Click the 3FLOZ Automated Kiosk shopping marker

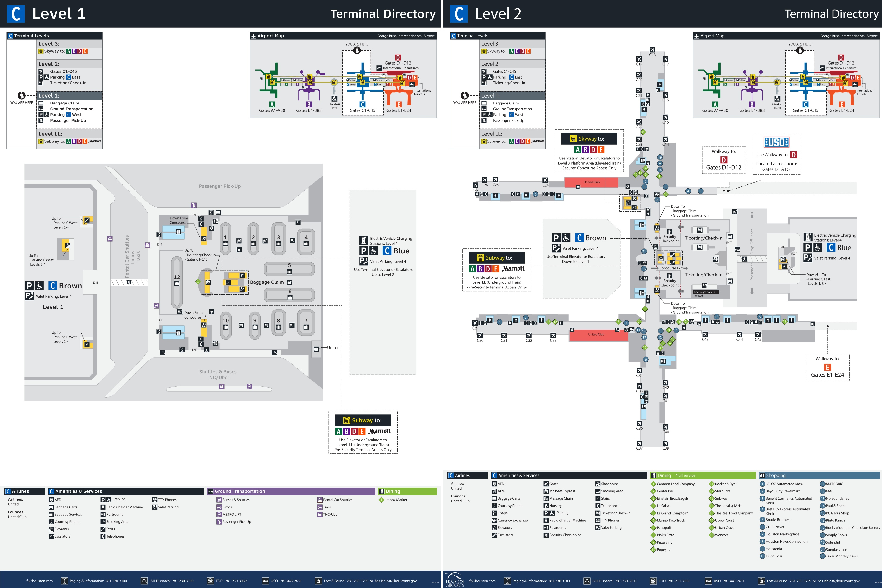click(762, 484)
